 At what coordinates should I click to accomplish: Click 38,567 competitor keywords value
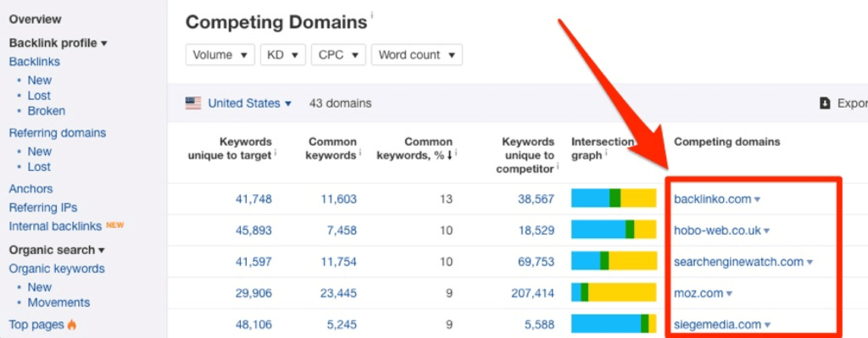click(x=536, y=199)
